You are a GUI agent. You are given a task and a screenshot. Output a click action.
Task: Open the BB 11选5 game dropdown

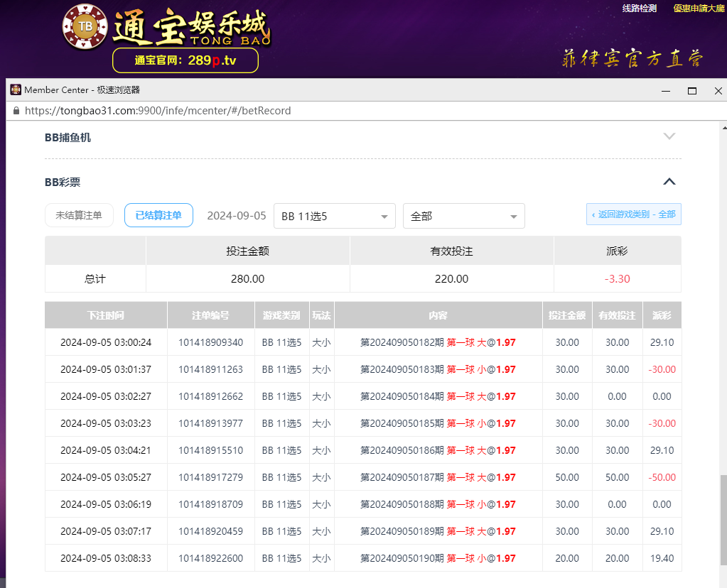pyautogui.click(x=334, y=216)
